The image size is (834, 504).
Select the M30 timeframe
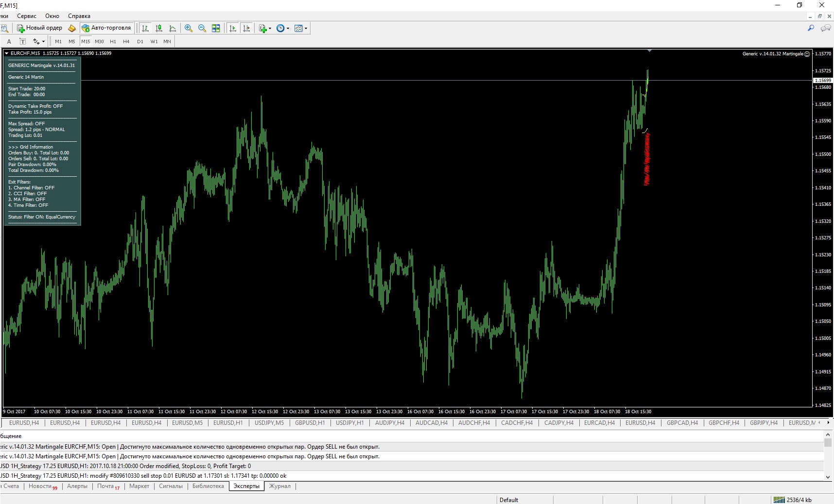tap(99, 41)
